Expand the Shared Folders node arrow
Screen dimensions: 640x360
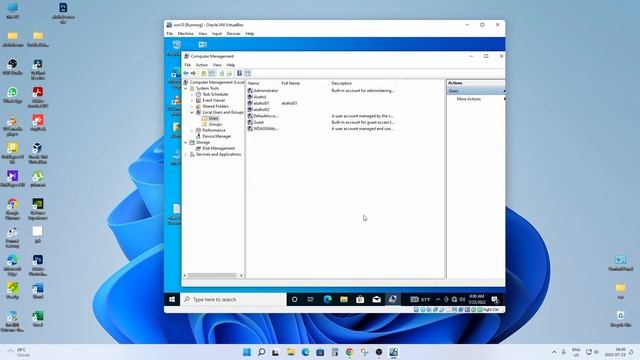[x=192, y=106]
